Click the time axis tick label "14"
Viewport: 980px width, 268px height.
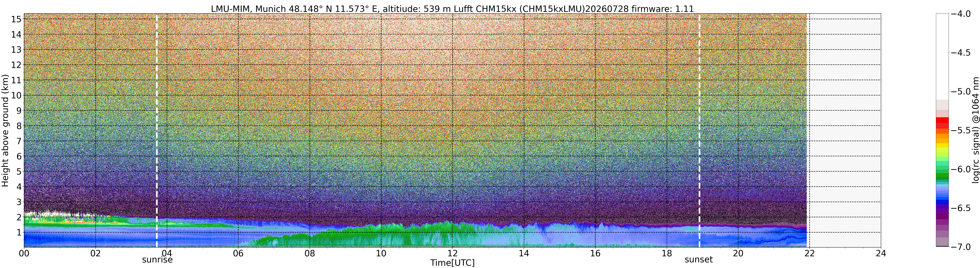(524, 254)
